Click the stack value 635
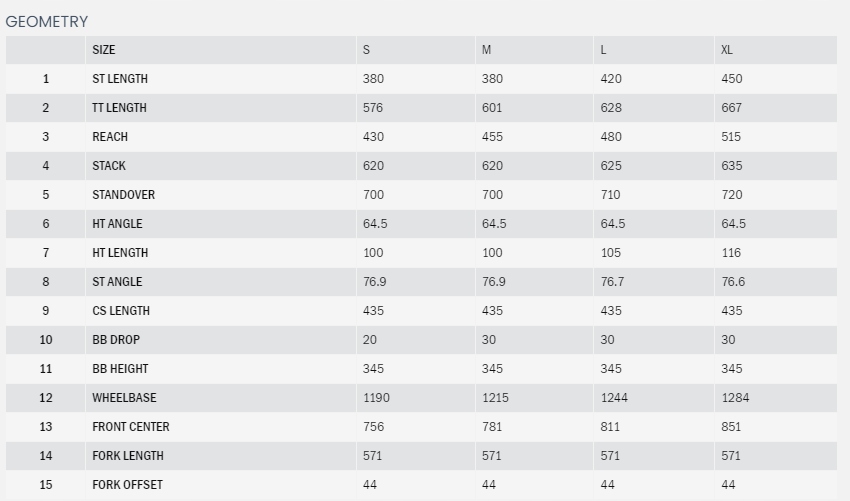This screenshot has height=501, width=850. click(x=732, y=166)
